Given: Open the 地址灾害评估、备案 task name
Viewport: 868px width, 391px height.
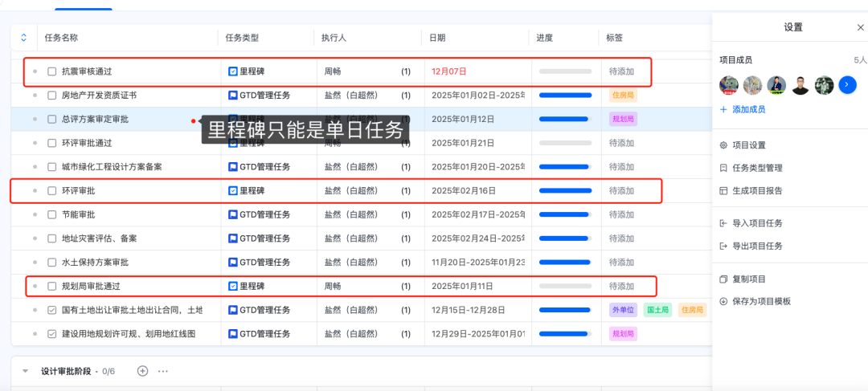Looking at the screenshot, I should click(100, 238).
